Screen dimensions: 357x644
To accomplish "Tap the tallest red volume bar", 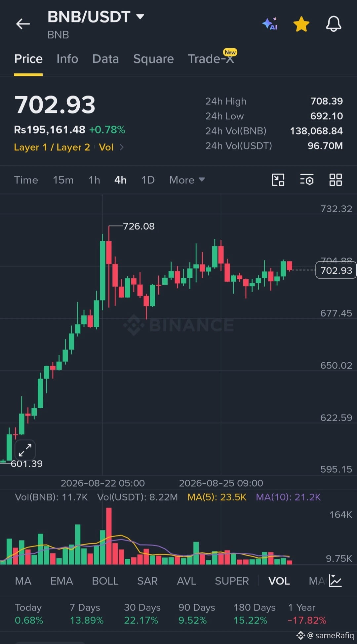I will (109, 536).
